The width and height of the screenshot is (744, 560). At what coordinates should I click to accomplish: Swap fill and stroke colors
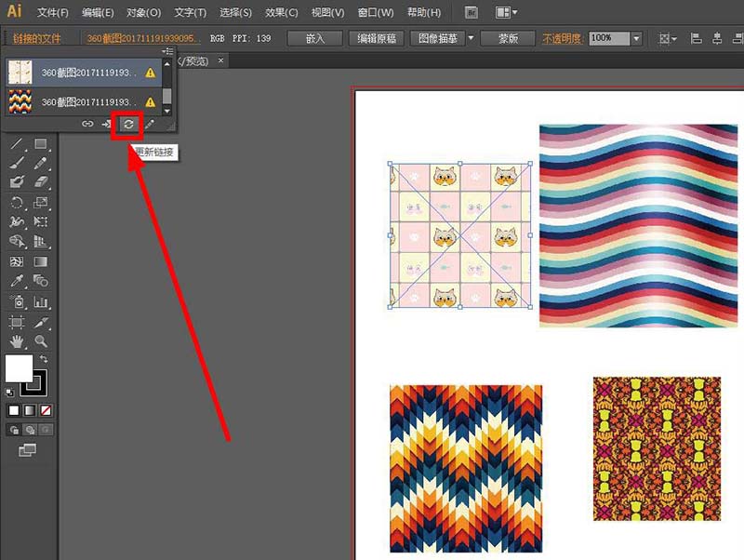(x=43, y=359)
